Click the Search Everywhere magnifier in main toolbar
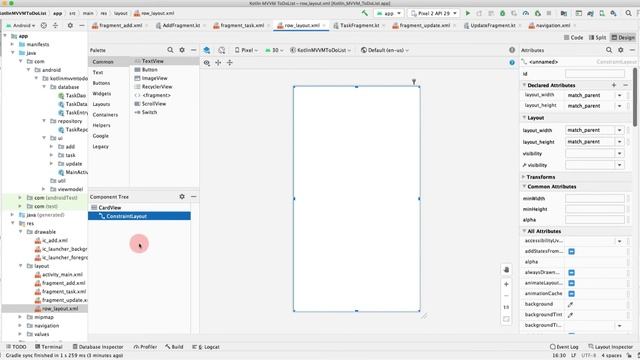This screenshot has height=360, width=640. pyautogui.click(x=628, y=13)
